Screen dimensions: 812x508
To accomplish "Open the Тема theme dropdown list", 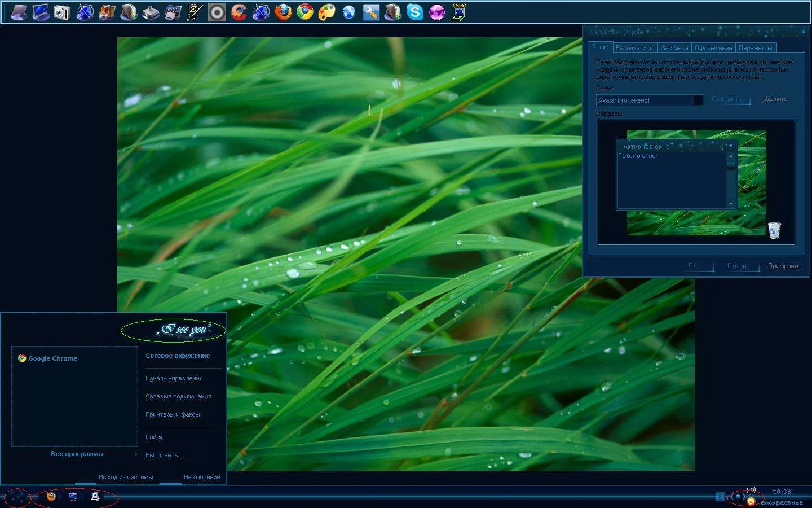I will tap(698, 100).
